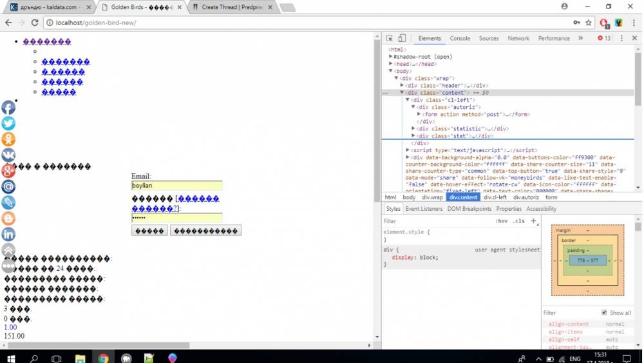This screenshot has width=644, height=363.
Task: Click the shorter login button under password
Action: pyautogui.click(x=149, y=231)
